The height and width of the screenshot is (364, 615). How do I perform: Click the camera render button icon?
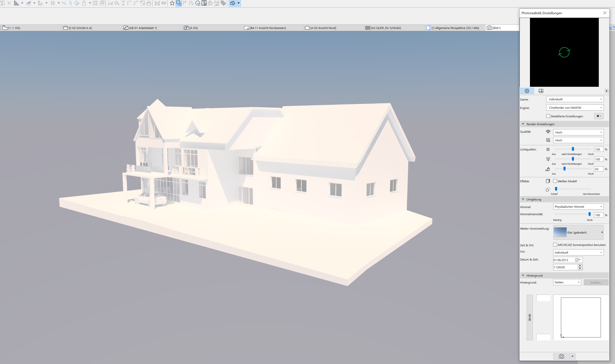[561, 356]
